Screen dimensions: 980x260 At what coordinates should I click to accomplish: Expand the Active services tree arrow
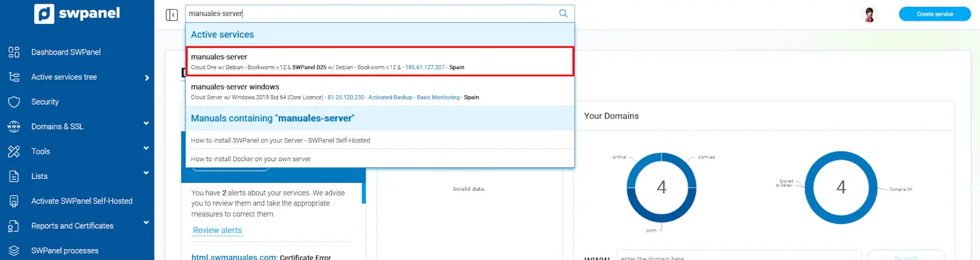point(146,78)
